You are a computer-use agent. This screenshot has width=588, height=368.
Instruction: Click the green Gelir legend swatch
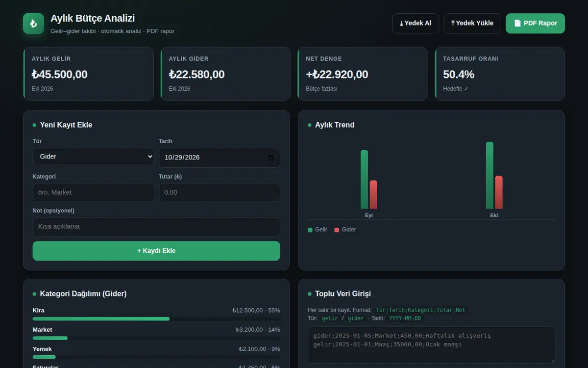click(x=310, y=230)
